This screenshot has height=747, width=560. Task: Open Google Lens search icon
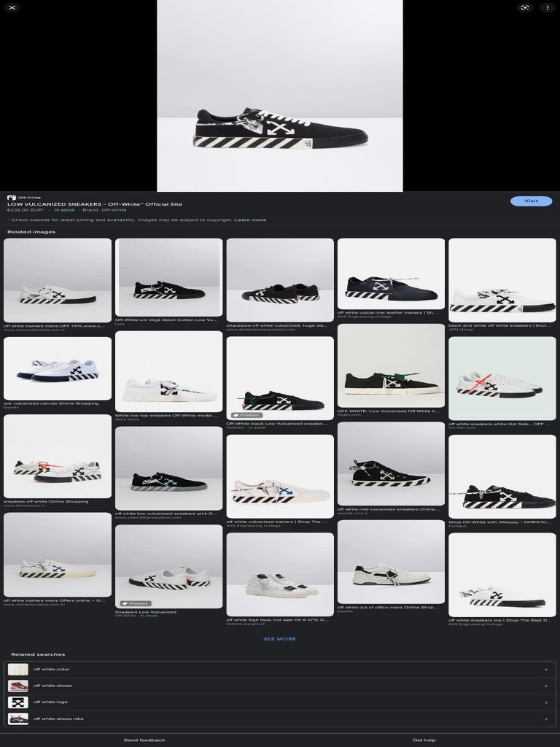click(525, 7)
